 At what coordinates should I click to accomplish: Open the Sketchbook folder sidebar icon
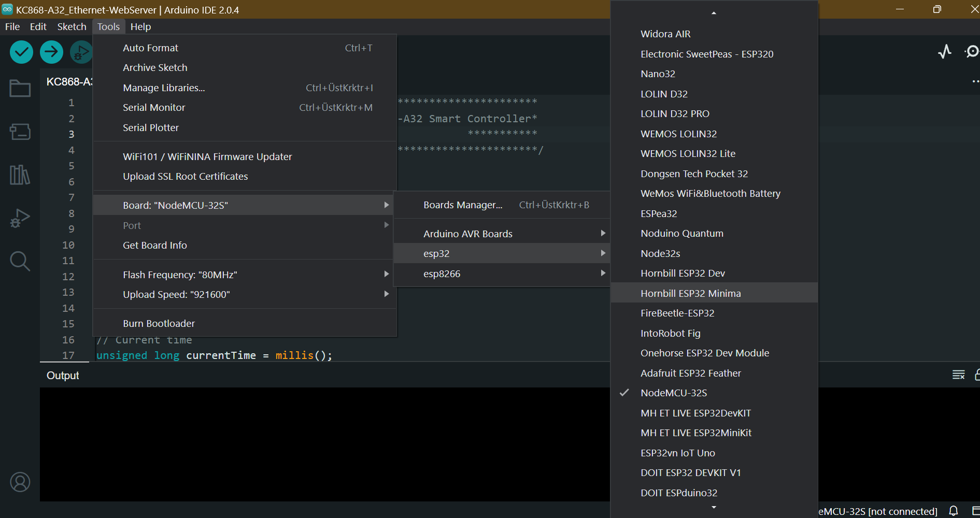pyautogui.click(x=20, y=89)
